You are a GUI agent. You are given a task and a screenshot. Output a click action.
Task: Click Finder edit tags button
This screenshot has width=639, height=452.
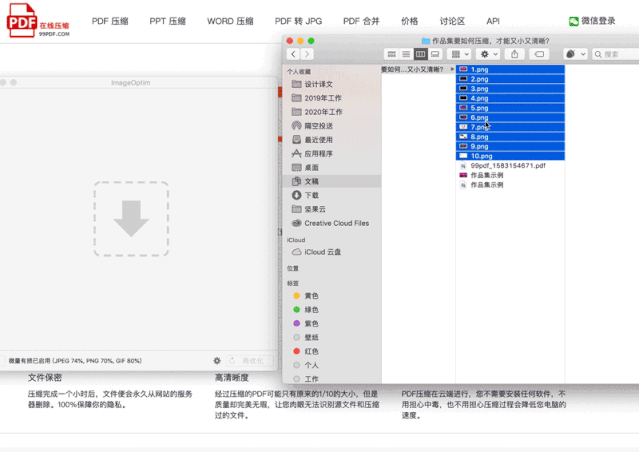pyautogui.click(x=539, y=54)
